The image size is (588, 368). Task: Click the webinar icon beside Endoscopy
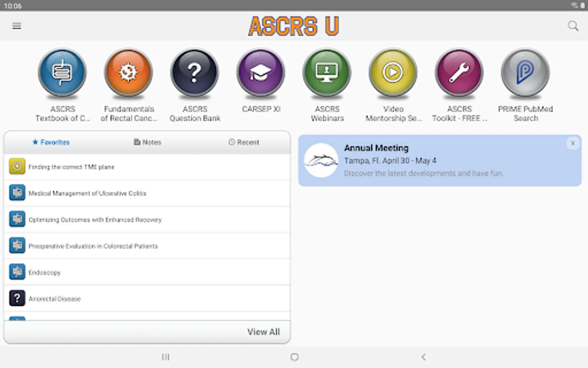(17, 272)
